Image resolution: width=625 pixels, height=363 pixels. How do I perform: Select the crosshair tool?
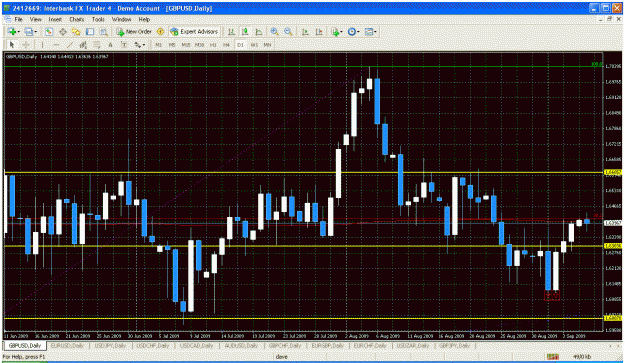point(26,45)
